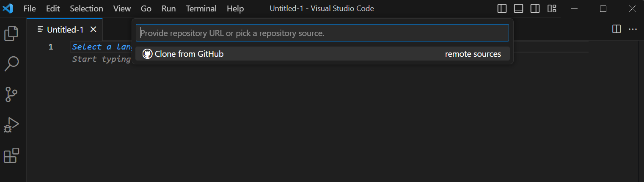Close the Untitled-1 tab
The height and width of the screenshot is (182, 644).
94,29
